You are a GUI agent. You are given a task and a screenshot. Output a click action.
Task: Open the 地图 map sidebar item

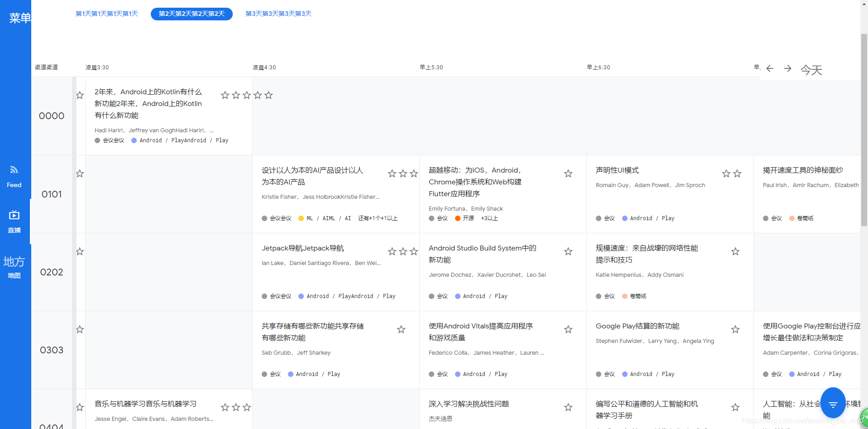[14, 267]
